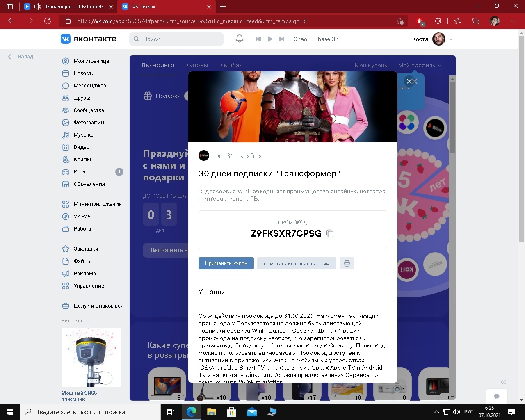Click the Мощный GNSS-приемник ad link
This screenshot has width=525, height=420.
pos(80,396)
